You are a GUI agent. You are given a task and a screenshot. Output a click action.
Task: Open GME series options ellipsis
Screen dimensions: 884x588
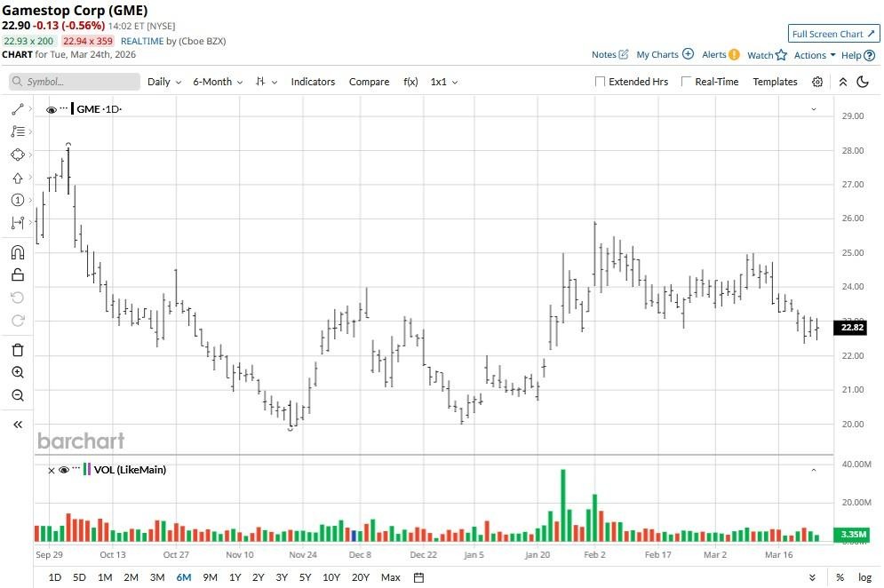pyautogui.click(x=64, y=107)
